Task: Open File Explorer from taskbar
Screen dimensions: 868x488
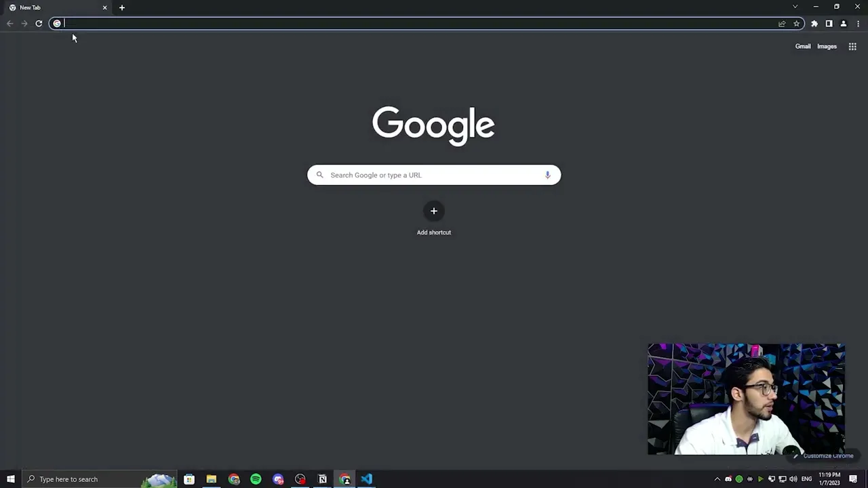Action: 212,479
